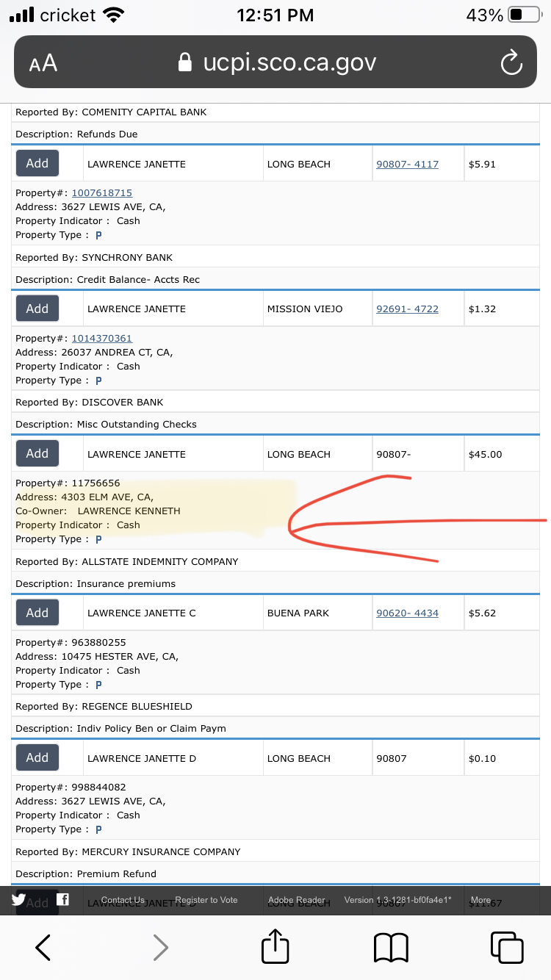Add the Mission Viejo $1.32 property
This screenshot has height=980, width=551.
click(37, 309)
